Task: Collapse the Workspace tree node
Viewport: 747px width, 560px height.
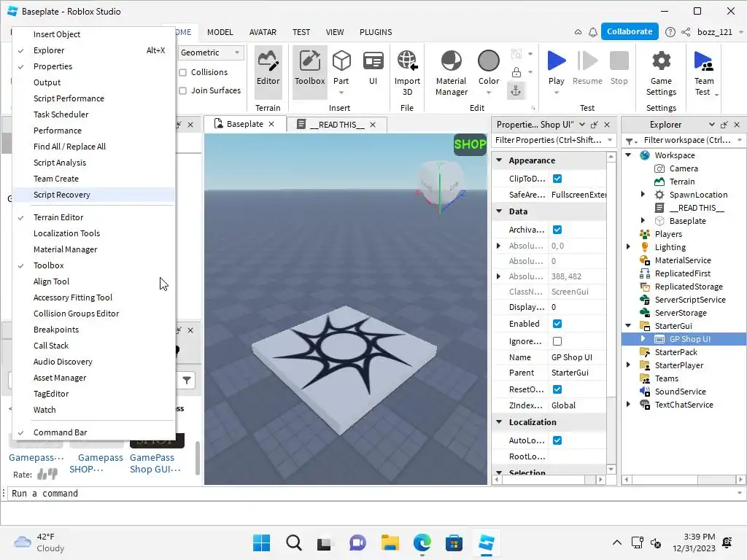Action: tap(628, 155)
